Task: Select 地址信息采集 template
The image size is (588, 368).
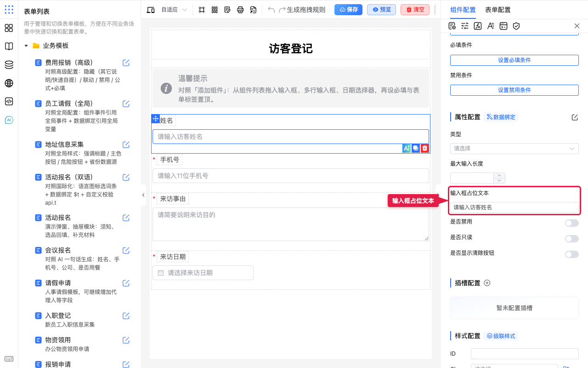Action: (x=64, y=144)
